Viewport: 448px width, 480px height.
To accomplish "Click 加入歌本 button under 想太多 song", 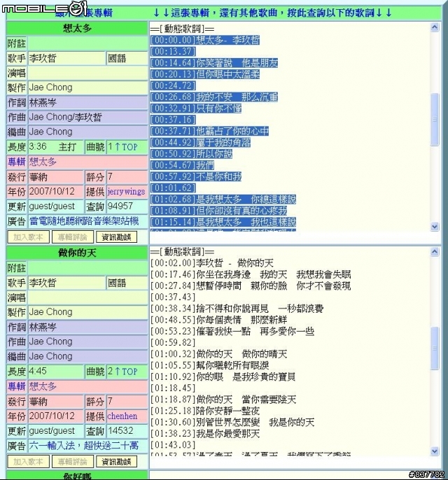I will click(28, 237).
